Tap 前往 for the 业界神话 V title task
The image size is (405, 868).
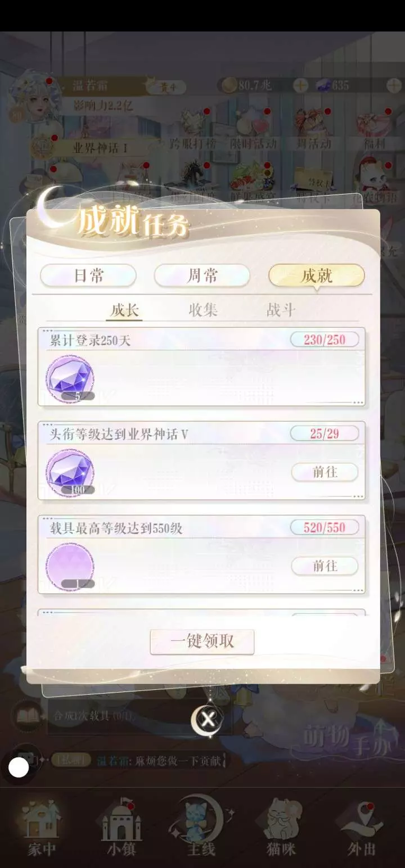tap(325, 472)
